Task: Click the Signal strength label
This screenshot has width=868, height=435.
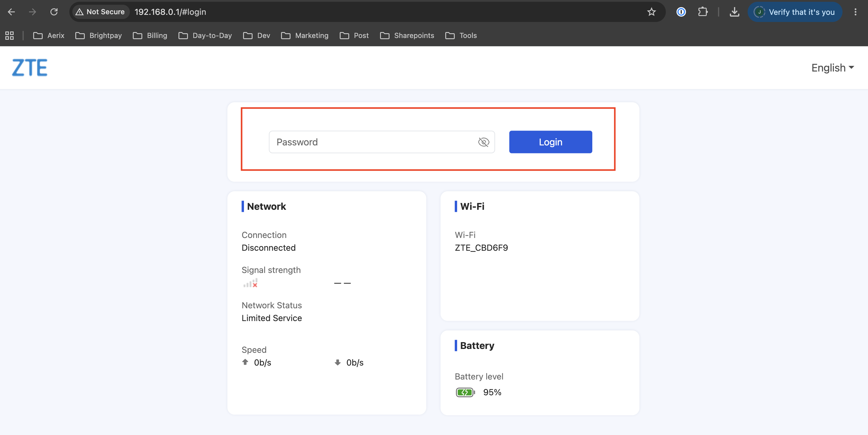Action: pyautogui.click(x=271, y=270)
